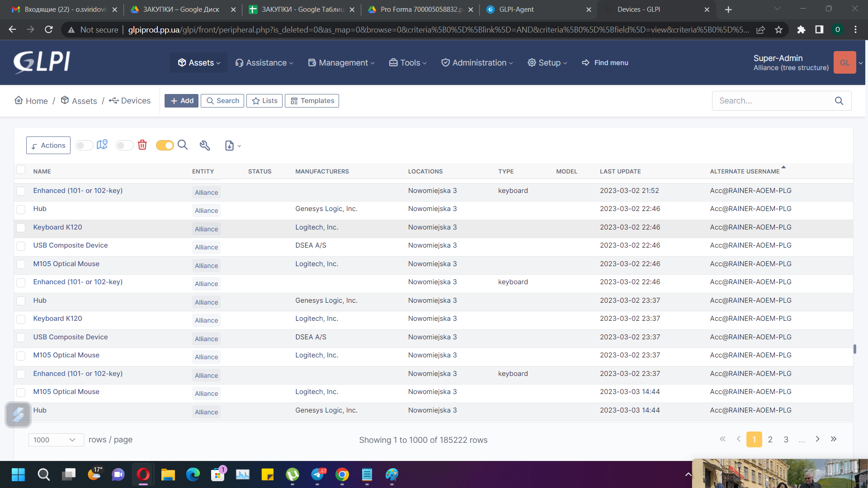Check the row of M105 Optical Mouse updated 14:44
Screen dimensions: 868x488
pos(21,393)
